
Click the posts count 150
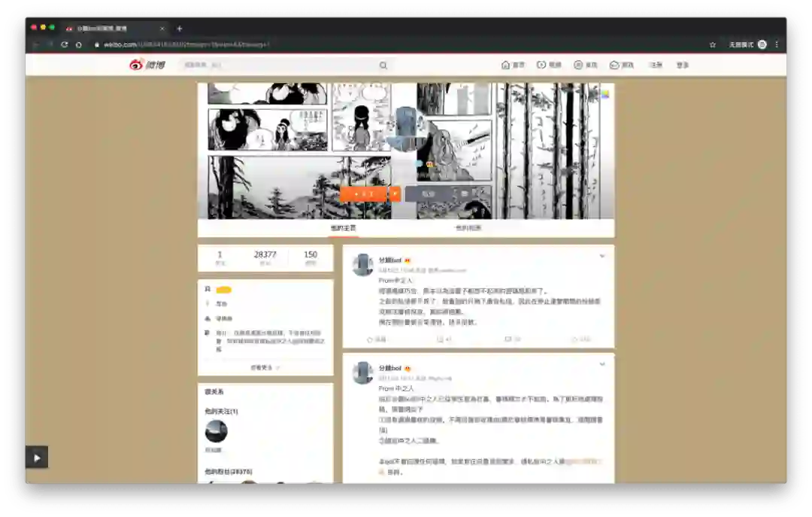311,257
